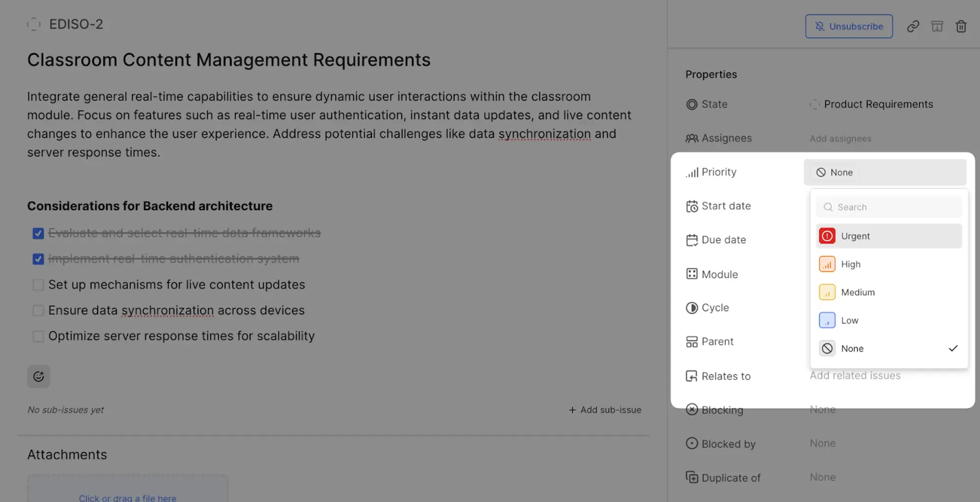Viewport: 980px width, 502px height.
Task: Click the blue Low priority icon
Action: coord(827,320)
